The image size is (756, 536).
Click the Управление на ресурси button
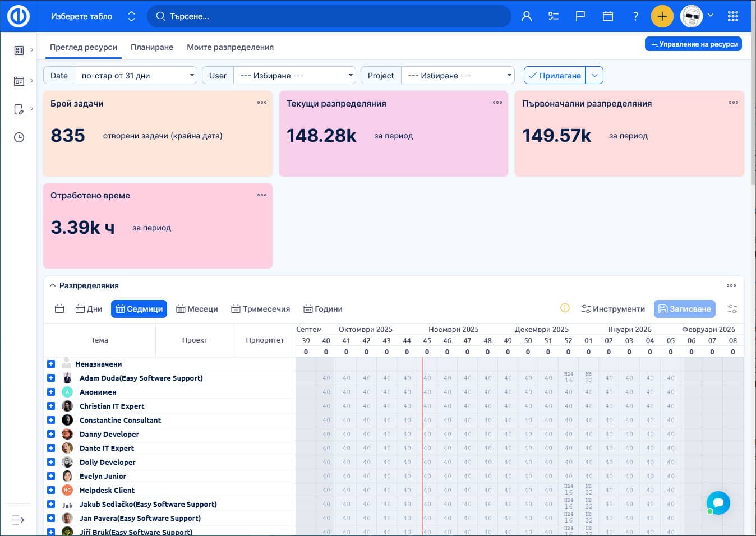point(693,44)
